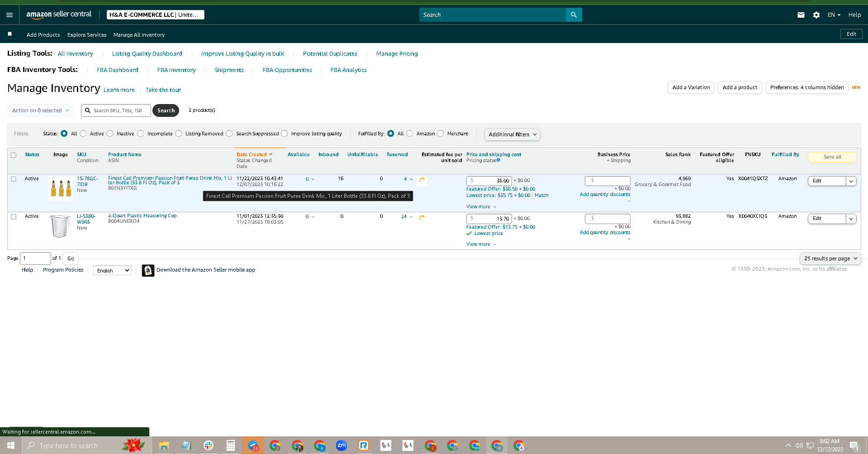Viewport: 868px width, 454px height.
Task: Open the H&A E-COMMERCE LLC account switcher
Action: (x=156, y=15)
